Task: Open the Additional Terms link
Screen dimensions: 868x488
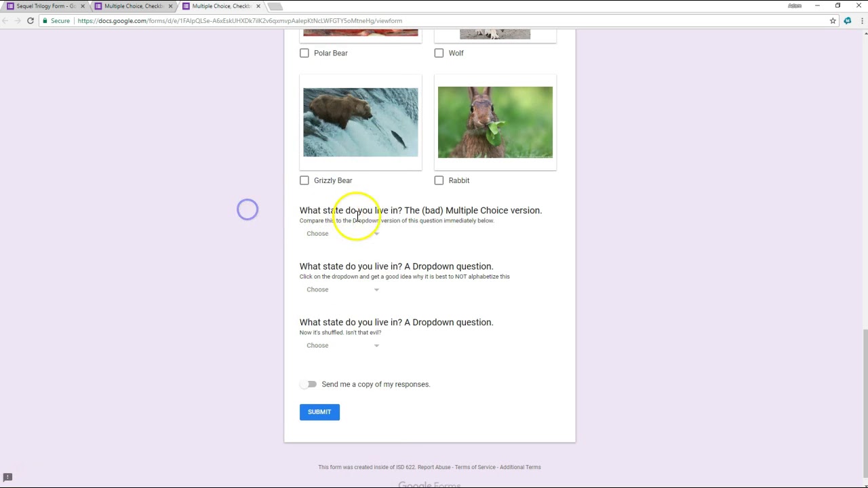Action: (x=520, y=467)
